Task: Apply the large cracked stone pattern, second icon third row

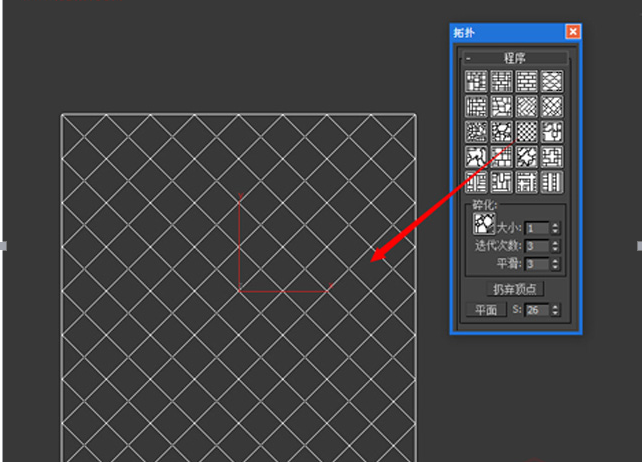Action: [x=502, y=131]
